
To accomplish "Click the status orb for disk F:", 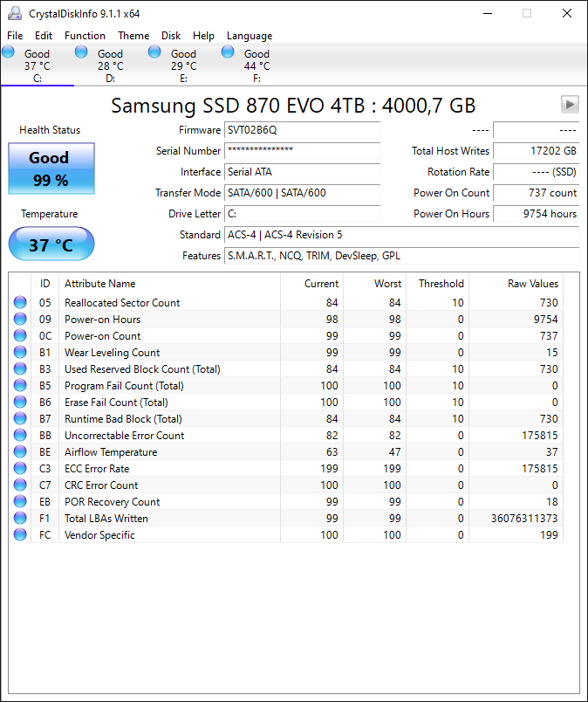I will (x=228, y=52).
